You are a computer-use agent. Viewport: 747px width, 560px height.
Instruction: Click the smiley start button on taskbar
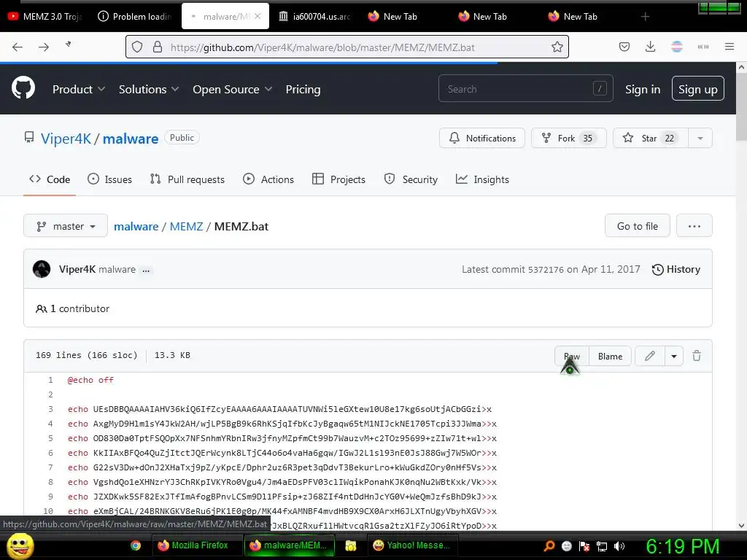tap(20, 545)
